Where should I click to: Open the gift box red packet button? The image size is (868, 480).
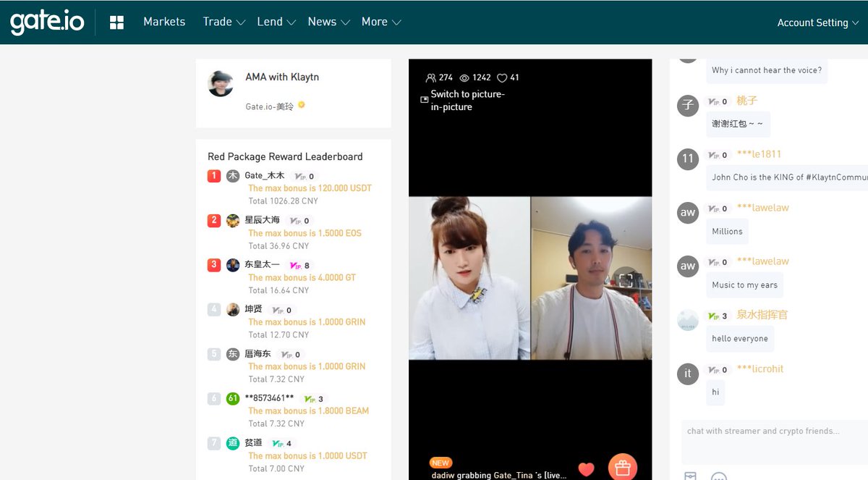click(623, 467)
